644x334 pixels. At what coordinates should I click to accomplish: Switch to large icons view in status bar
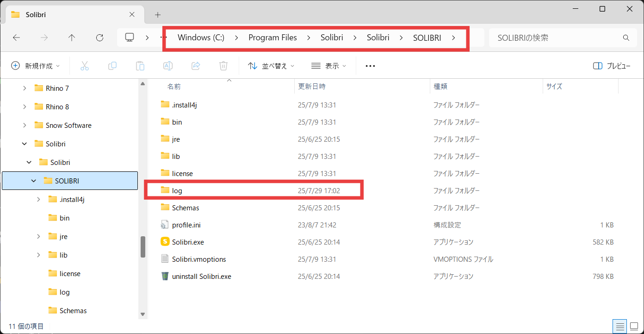click(x=634, y=326)
